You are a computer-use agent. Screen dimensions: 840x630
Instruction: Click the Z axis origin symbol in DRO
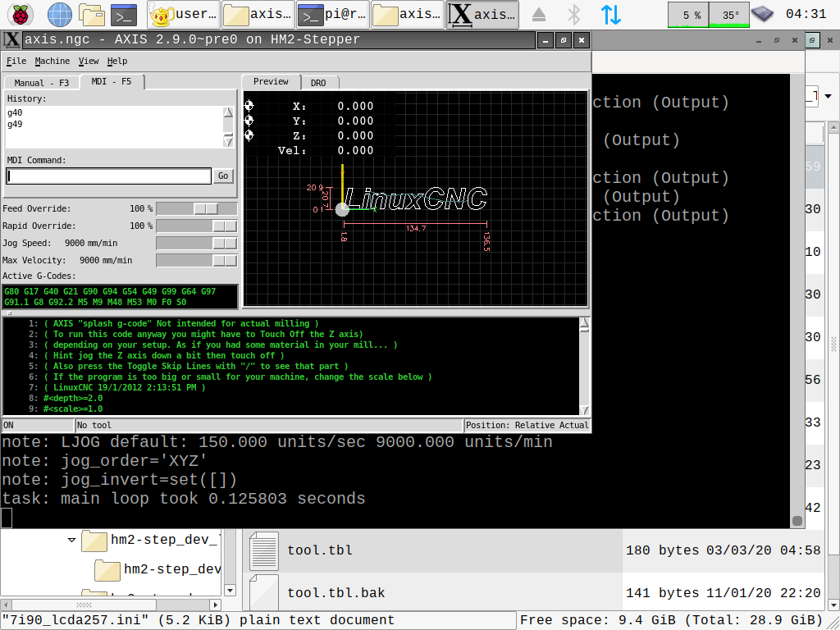[249, 135]
